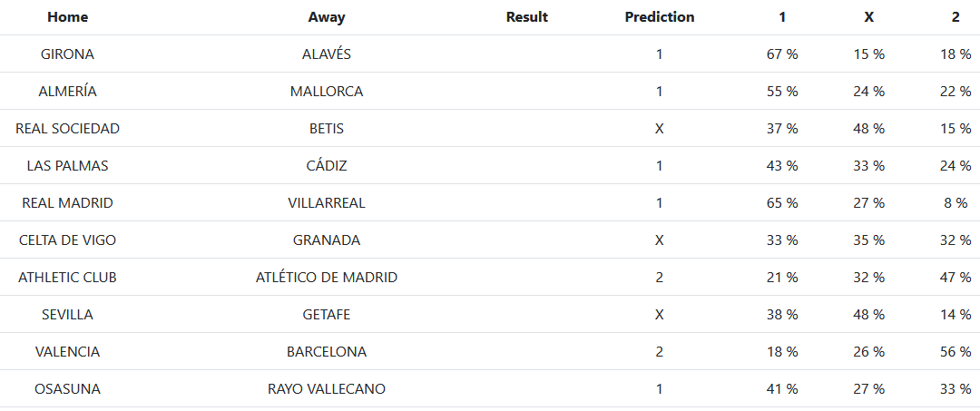
Task: Click the RAYO VALLECANO team name
Action: point(327,389)
